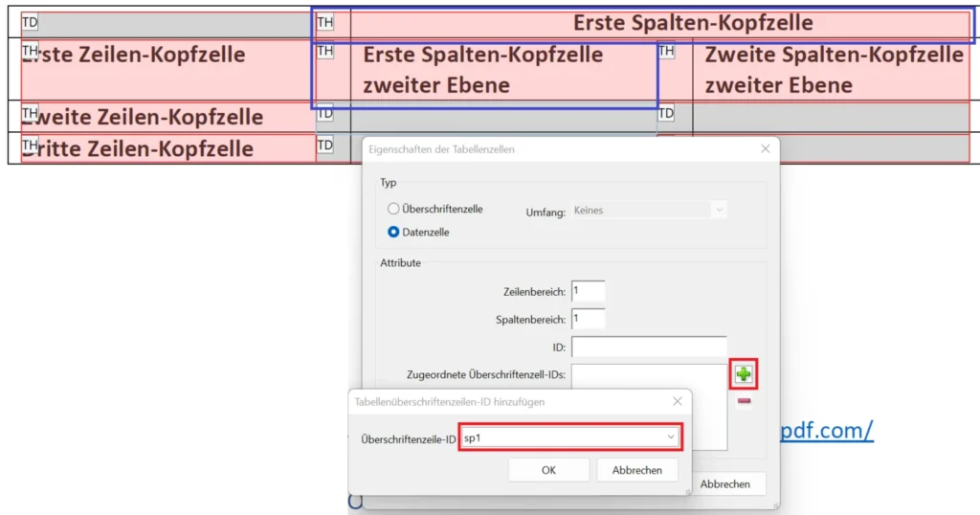Focus the ID text field
Viewport: 980px width, 515px height.
coord(649,347)
